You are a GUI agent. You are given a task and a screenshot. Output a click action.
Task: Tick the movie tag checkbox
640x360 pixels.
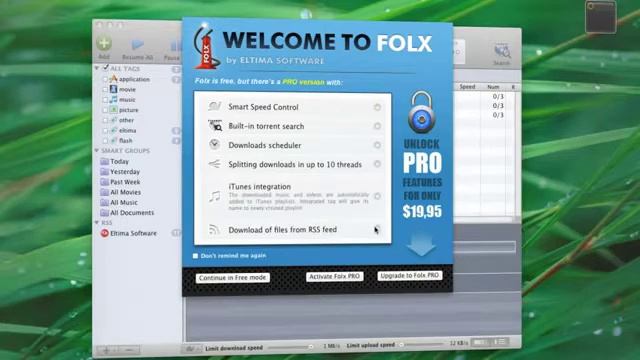point(105,89)
